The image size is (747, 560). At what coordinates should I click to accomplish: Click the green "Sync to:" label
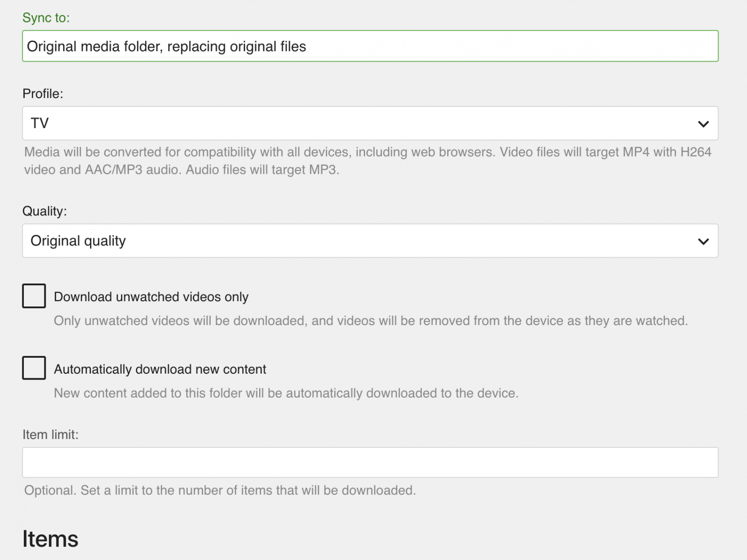(46, 18)
